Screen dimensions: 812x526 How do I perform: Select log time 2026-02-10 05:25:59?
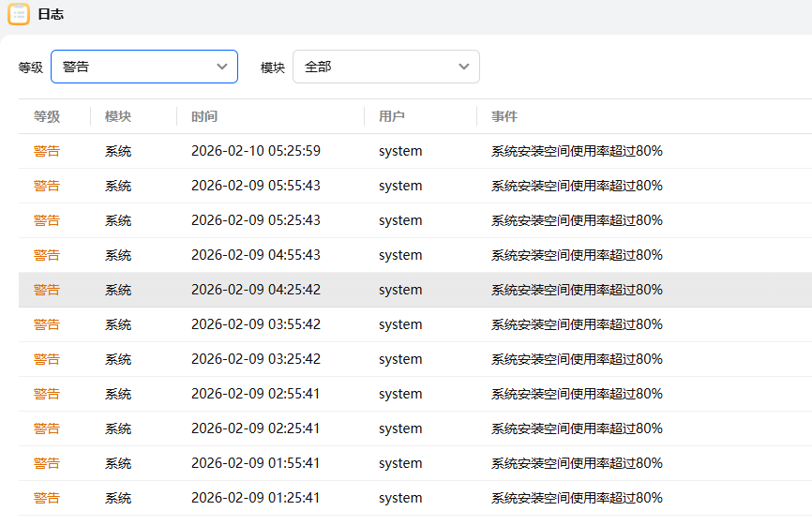pos(256,151)
